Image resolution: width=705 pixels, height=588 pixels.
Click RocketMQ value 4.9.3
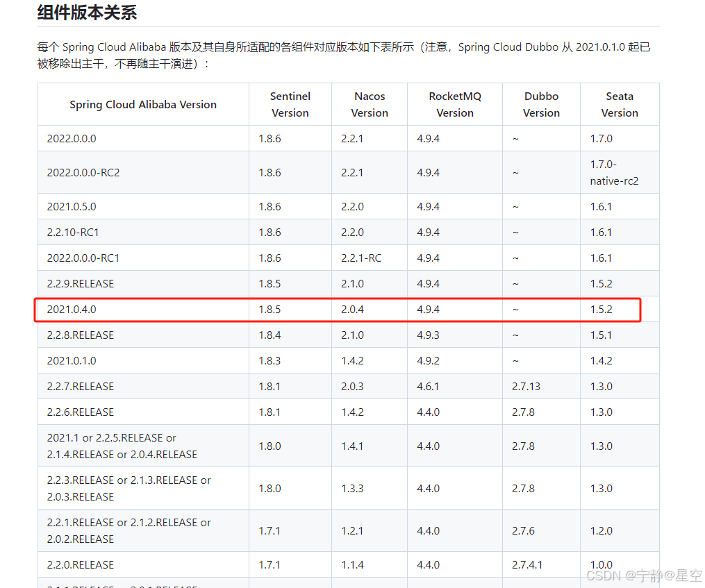click(x=428, y=335)
